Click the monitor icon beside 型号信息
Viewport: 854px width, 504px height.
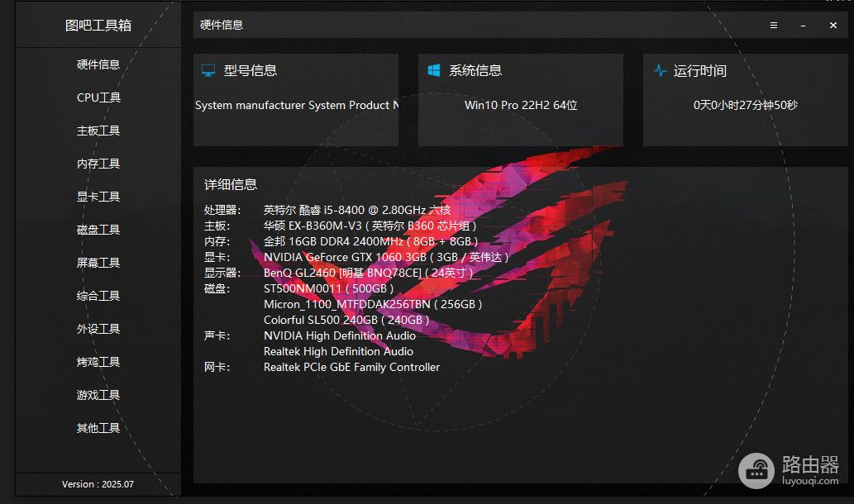point(208,70)
